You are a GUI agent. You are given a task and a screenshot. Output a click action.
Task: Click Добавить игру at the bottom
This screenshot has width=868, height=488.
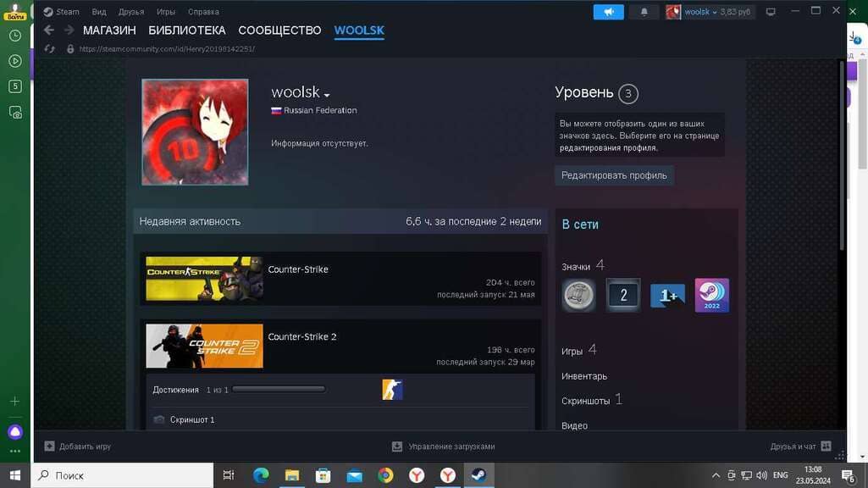78,446
